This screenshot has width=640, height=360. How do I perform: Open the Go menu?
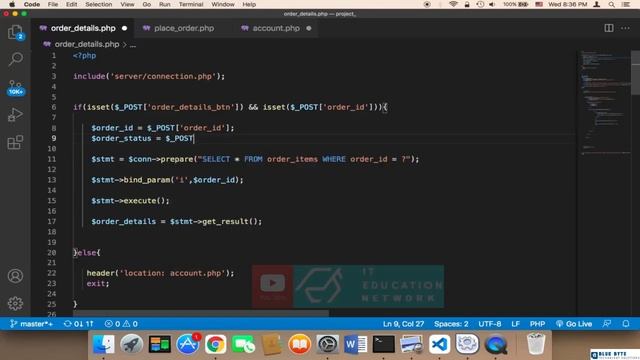[x=147, y=4]
